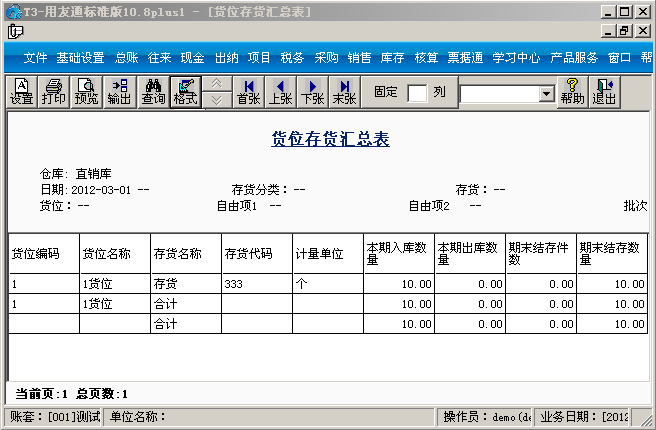
Task: Click the 退出 exit icon
Action: 604,92
